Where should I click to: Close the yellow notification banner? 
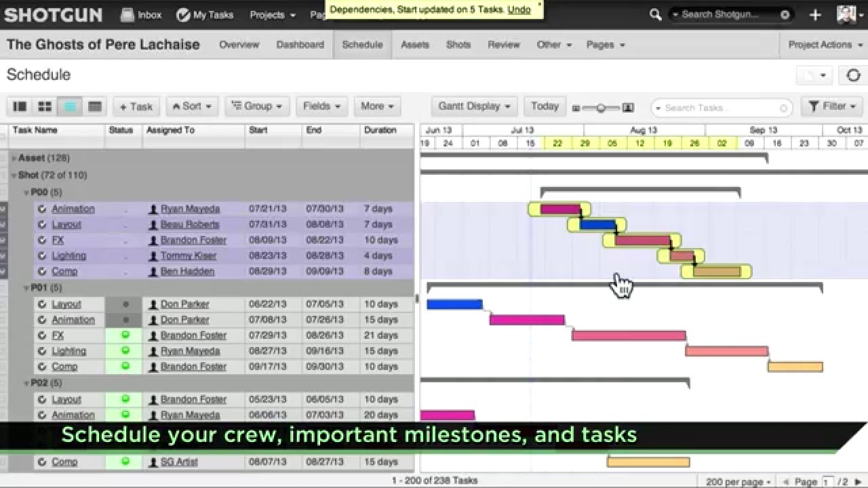click(x=540, y=4)
